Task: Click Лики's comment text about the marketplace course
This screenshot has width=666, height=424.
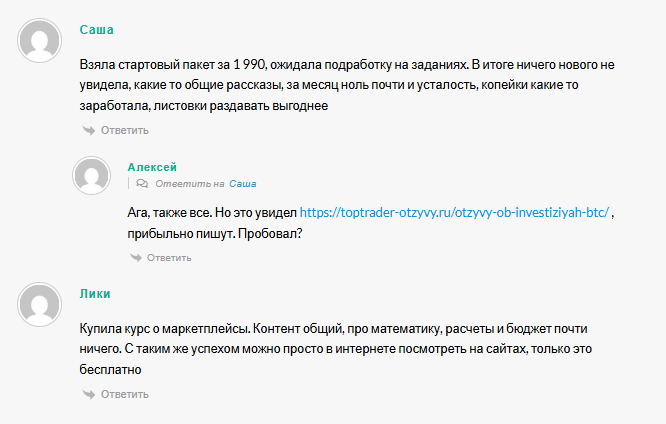Action: pyautogui.click(x=330, y=348)
